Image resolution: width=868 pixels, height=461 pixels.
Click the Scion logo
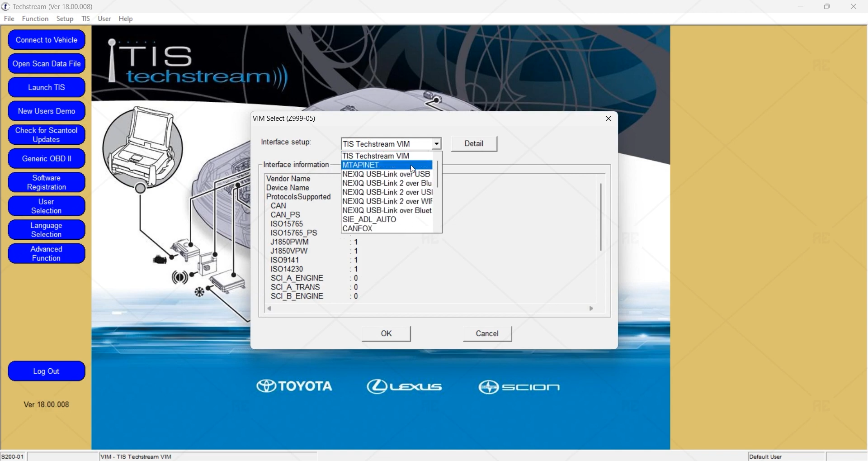[519, 387]
